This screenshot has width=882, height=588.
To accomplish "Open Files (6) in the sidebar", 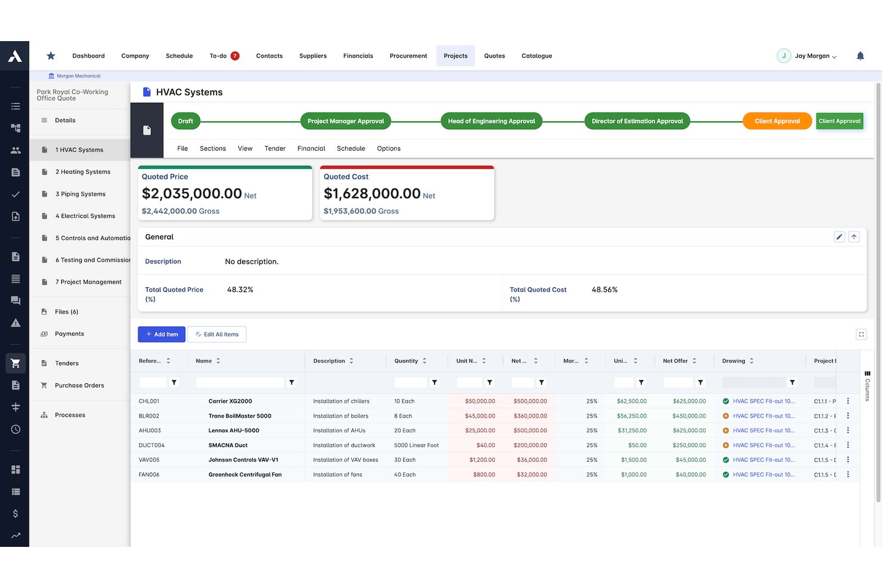I will pyautogui.click(x=66, y=312).
